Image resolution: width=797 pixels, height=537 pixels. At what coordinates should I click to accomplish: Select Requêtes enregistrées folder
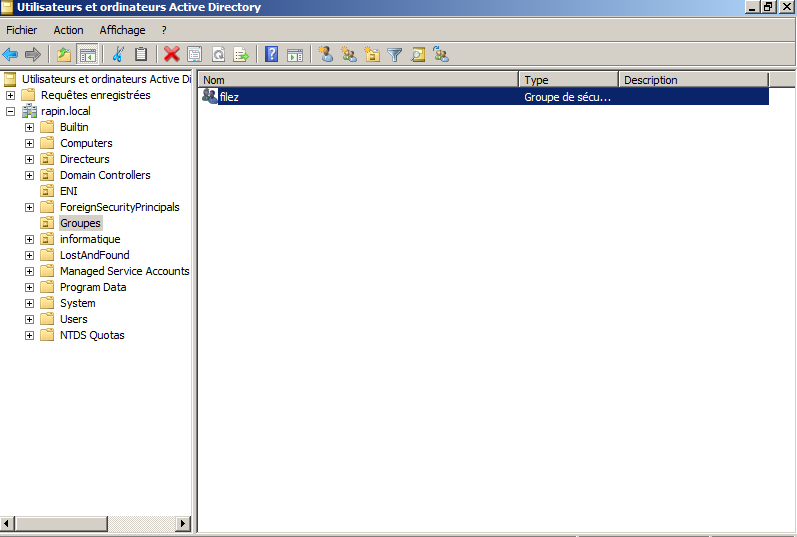96,95
